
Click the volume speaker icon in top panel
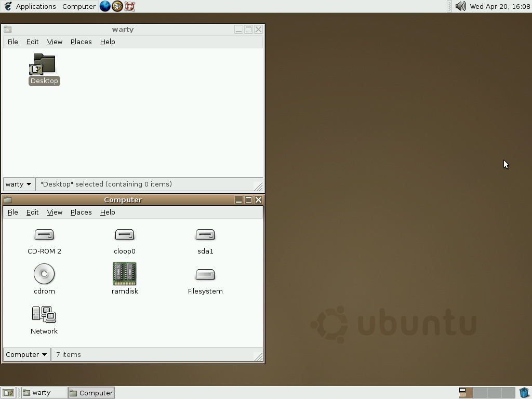pyautogui.click(x=460, y=6)
